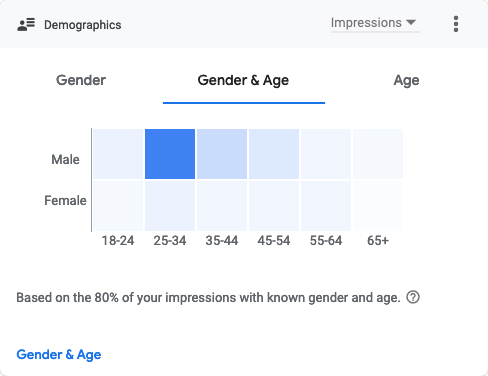This screenshot has width=488, height=376.
Task: Click the 45-54 age axis label
Action: tap(274, 240)
